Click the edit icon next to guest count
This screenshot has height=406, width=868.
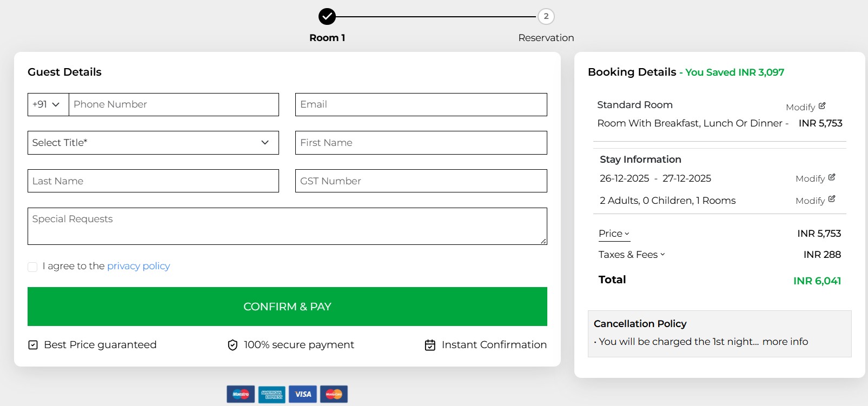click(x=832, y=199)
